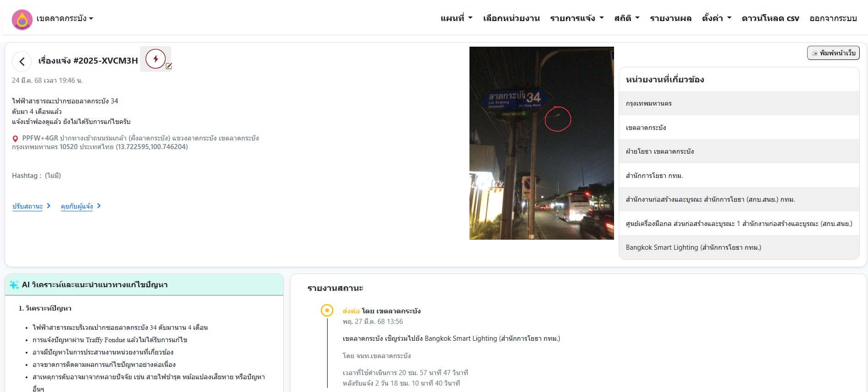Image resolution: width=868 pixels, height=392 pixels.
Task: Open the รายการแจ้ง dropdown menu
Action: coord(577,18)
